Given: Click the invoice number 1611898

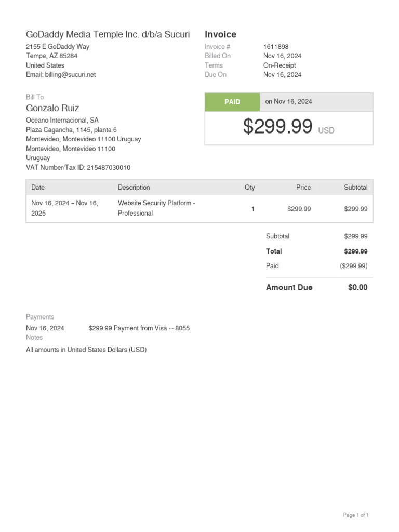Looking at the screenshot, I should coord(276,47).
